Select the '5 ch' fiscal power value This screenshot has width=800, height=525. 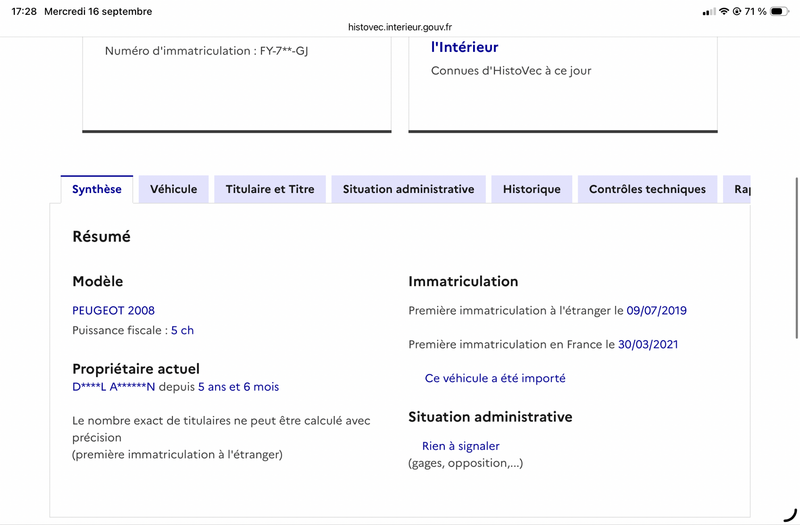pyautogui.click(x=182, y=330)
